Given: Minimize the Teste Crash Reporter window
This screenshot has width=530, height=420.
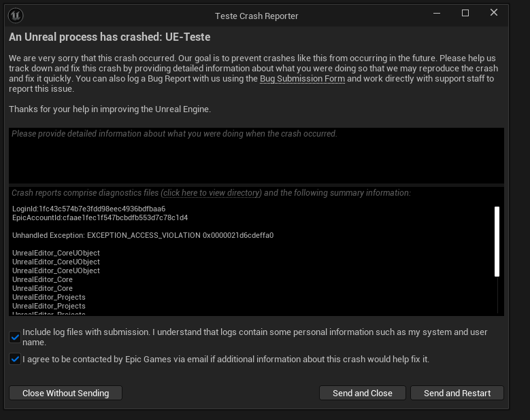Looking at the screenshot, I should click(437, 13).
